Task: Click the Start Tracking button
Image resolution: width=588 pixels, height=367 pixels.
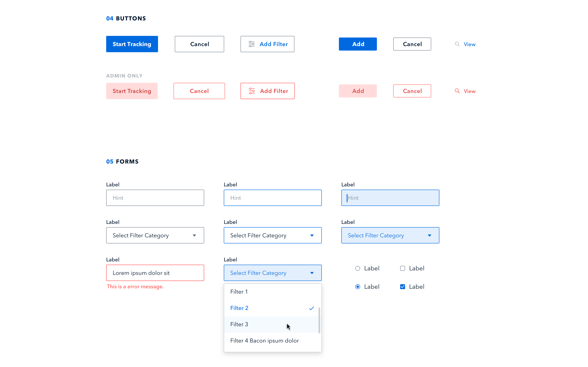Action: (x=132, y=44)
